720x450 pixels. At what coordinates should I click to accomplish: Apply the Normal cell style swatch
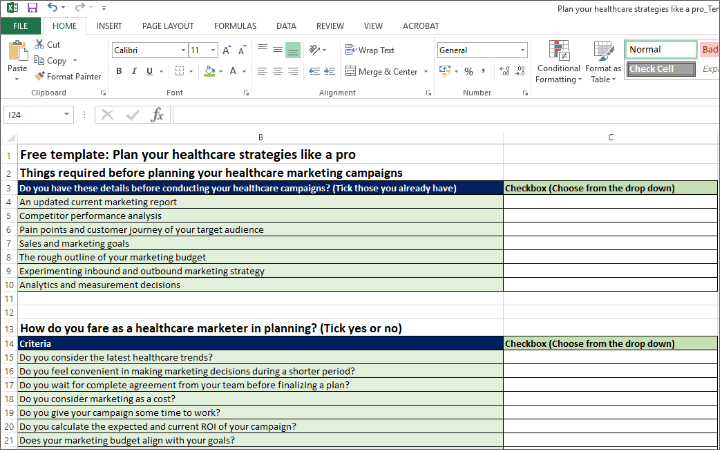tap(660, 49)
